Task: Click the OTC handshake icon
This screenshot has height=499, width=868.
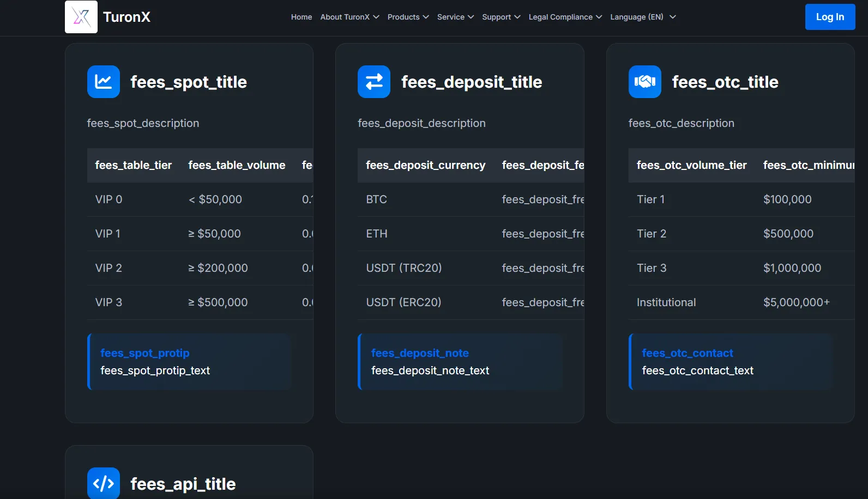Action: coord(645,82)
